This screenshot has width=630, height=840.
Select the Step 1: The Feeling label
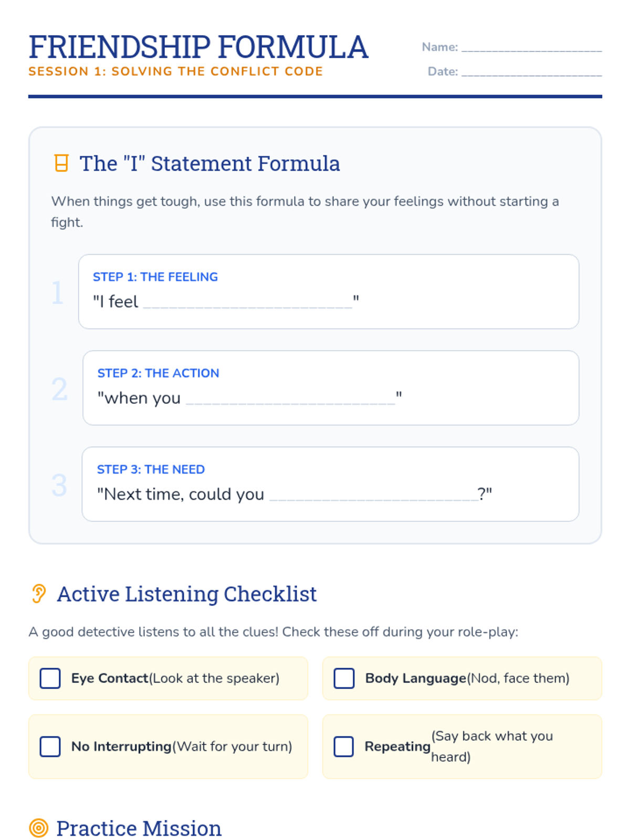tap(155, 277)
